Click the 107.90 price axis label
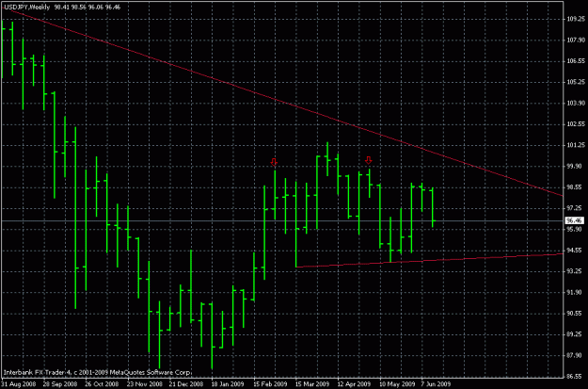Screen dimensions: 588x389 (x=577, y=40)
